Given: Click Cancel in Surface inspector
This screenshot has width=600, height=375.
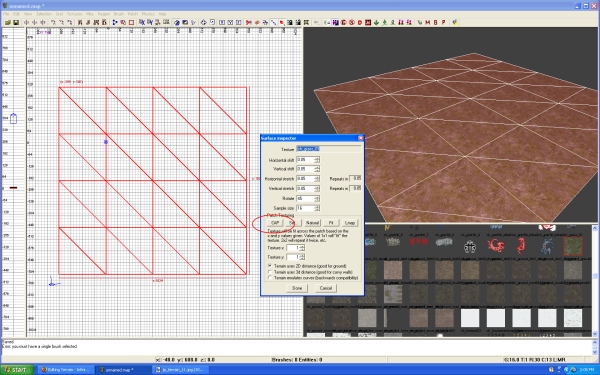Looking at the screenshot, I should tap(326, 288).
